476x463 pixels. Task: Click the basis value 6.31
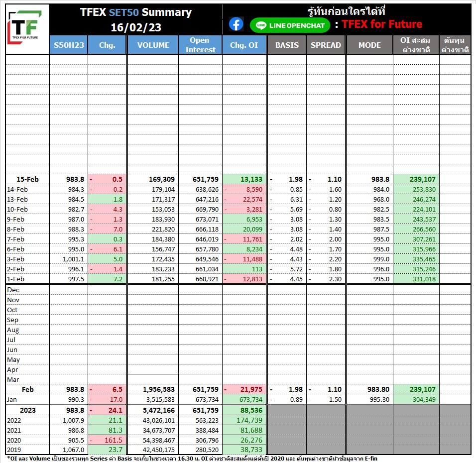[296, 200]
